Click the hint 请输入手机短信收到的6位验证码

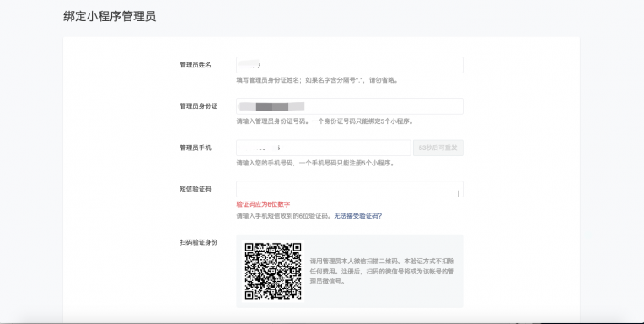(x=284, y=216)
